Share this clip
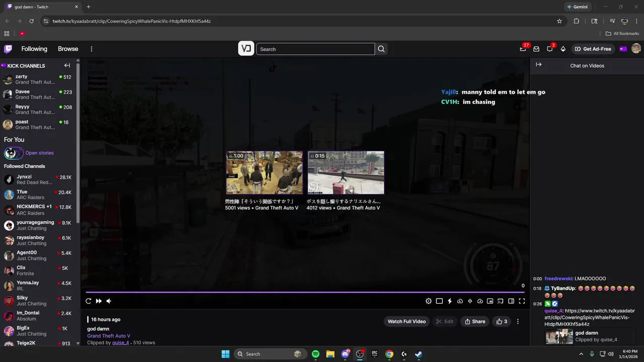Screen dimensions: 644x362 coord(475,321)
